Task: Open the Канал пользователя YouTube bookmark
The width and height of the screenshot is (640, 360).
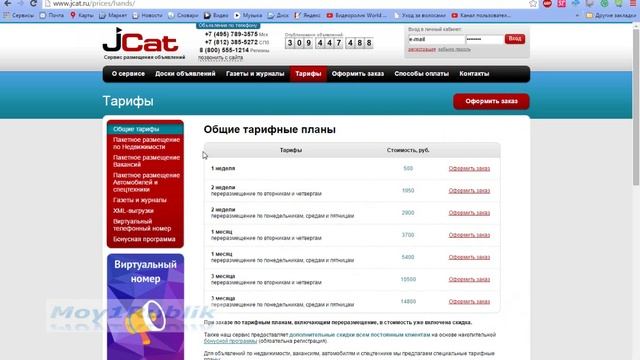Action: (481, 16)
